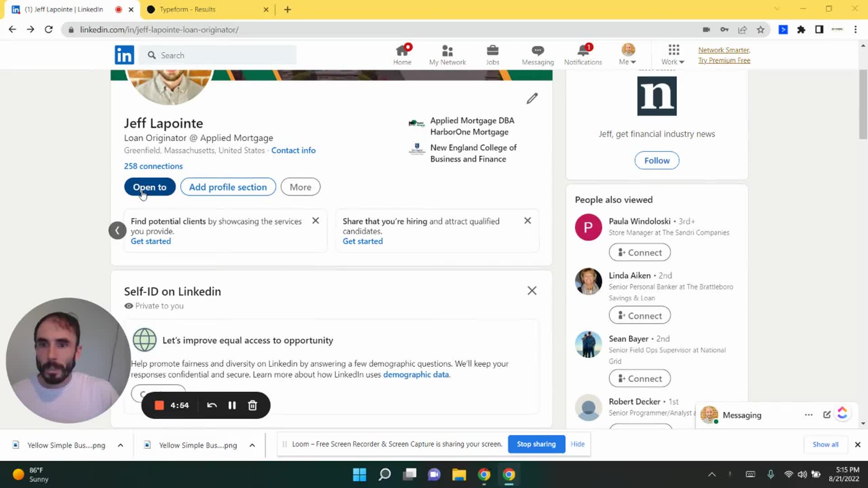Expand second Yellow Simple Bus png menu

[252, 445]
